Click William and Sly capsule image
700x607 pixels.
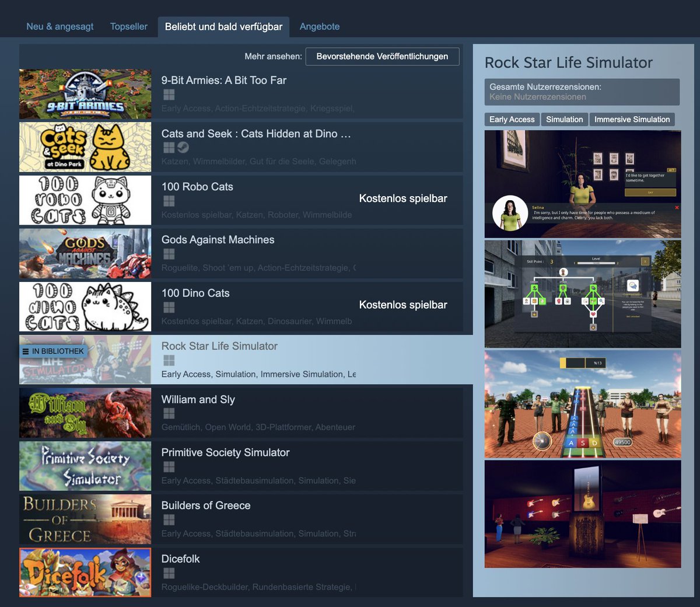pyautogui.click(x=85, y=413)
